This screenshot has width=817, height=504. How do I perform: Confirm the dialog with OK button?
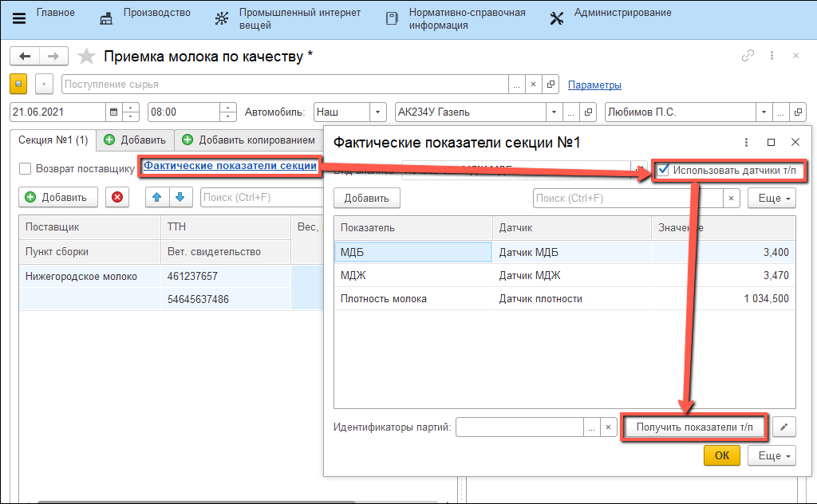(721, 455)
